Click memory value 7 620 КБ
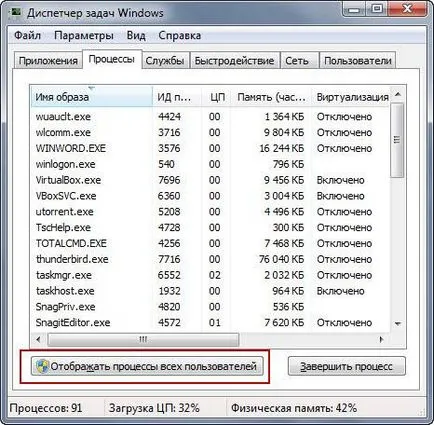This screenshot has height=425, width=434. [284, 322]
